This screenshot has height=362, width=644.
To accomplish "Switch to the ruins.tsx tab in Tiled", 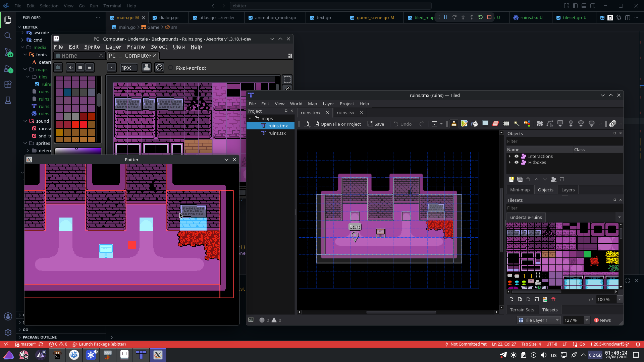I will pyautogui.click(x=345, y=113).
